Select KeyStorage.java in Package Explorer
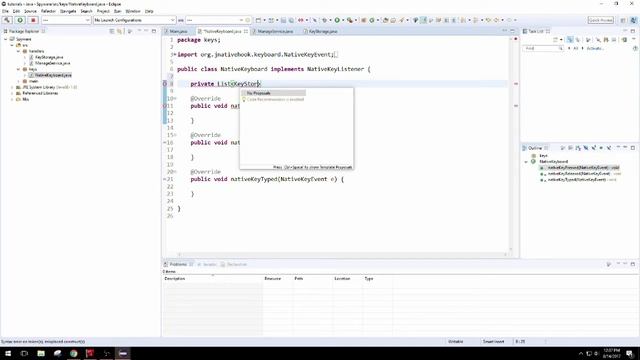The image size is (640, 360). [46, 57]
